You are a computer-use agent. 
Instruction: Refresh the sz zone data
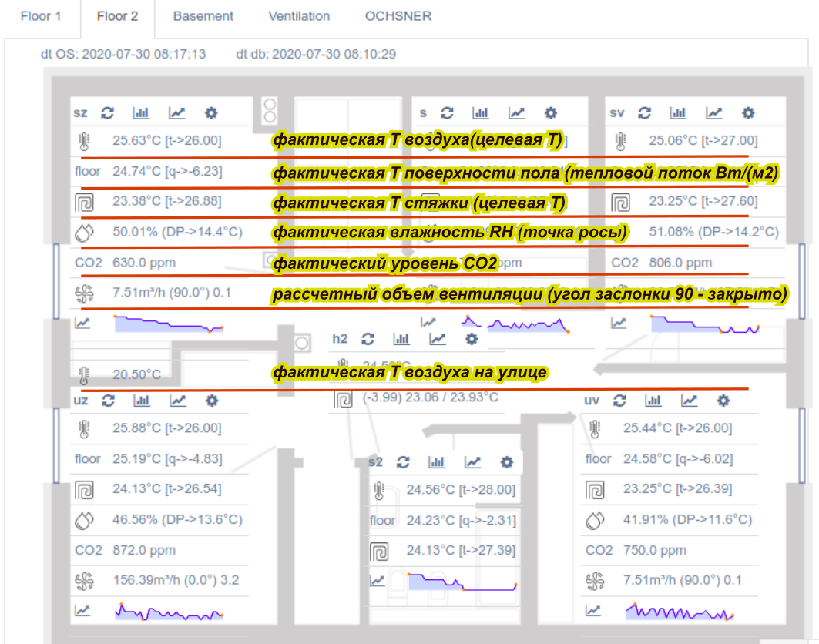pyautogui.click(x=108, y=112)
